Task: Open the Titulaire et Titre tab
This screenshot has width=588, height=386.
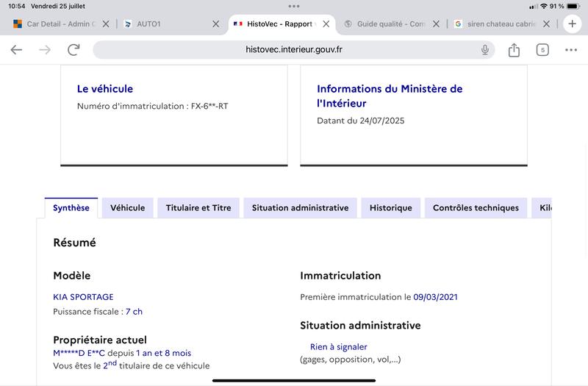Action: coord(198,208)
